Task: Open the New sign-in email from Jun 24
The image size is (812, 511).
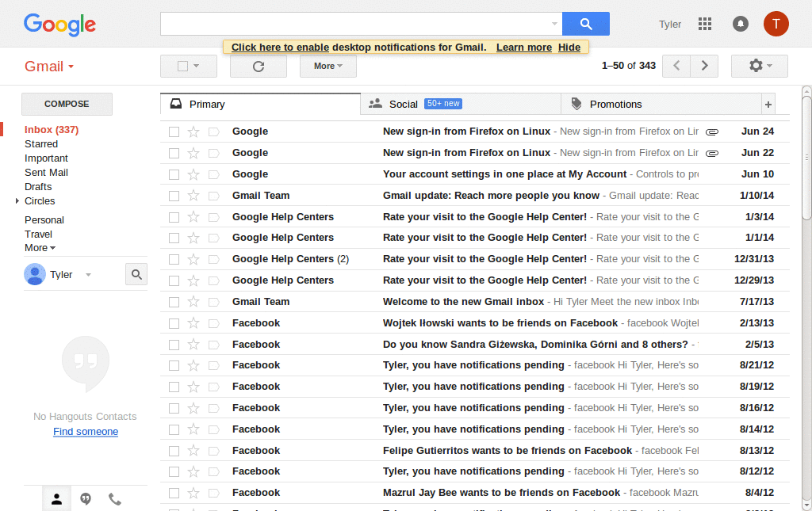Action: coord(475,132)
